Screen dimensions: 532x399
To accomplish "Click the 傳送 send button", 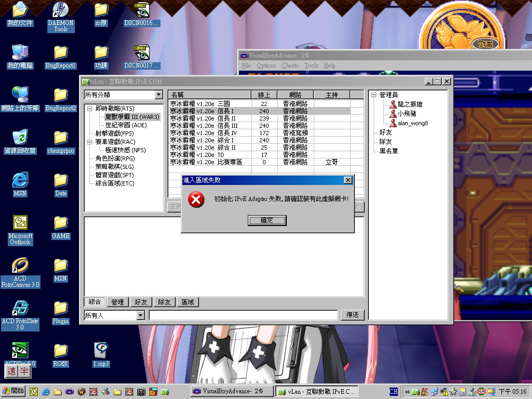I will [x=352, y=315].
